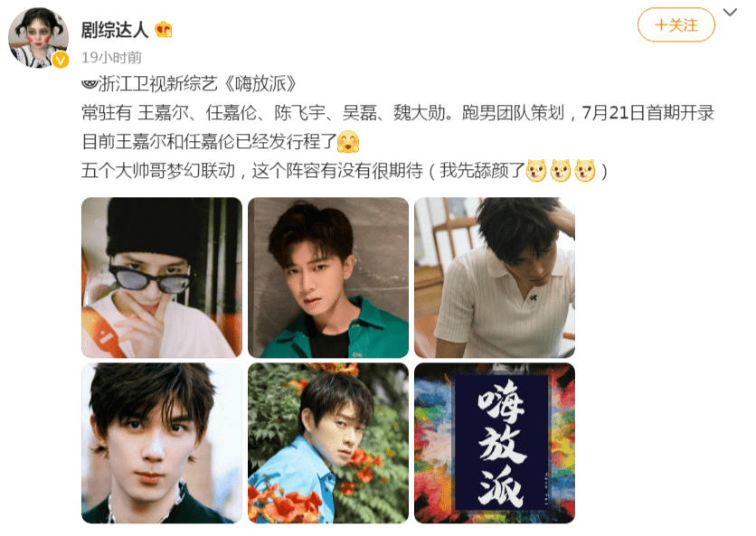Viewport: 756px width, 536px height.
Task: Open the post options chevron menu
Action: pyautogui.click(x=730, y=13)
